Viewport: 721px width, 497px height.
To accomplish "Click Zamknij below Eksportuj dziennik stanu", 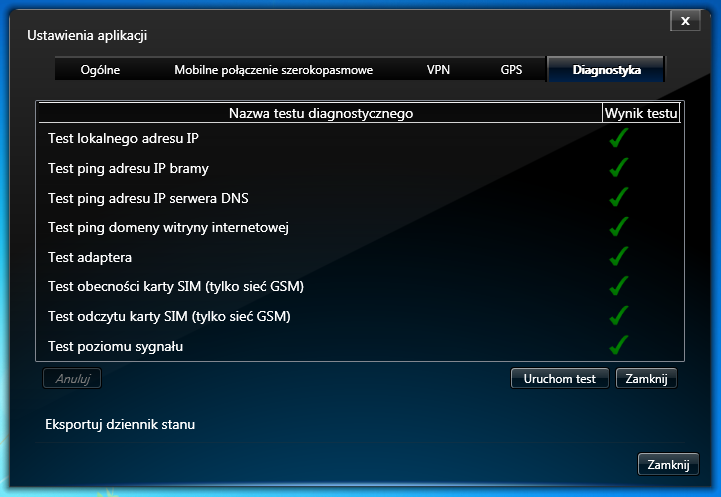I will click(x=668, y=465).
